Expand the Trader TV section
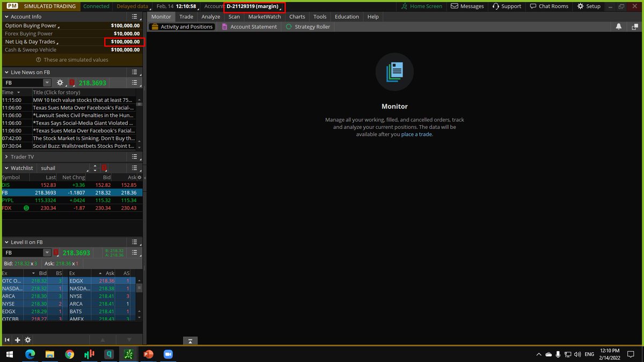The height and width of the screenshot is (362, 644). [x=6, y=157]
